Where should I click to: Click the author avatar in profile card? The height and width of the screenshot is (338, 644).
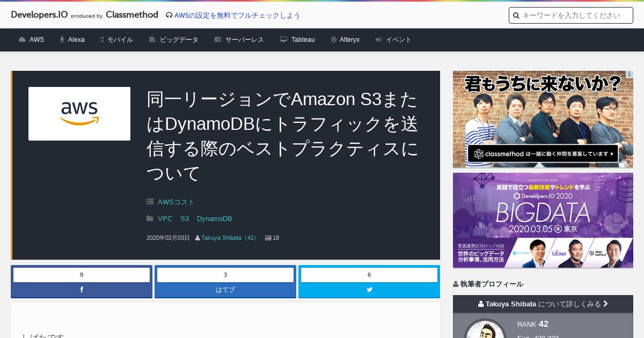click(x=485, y=328)
